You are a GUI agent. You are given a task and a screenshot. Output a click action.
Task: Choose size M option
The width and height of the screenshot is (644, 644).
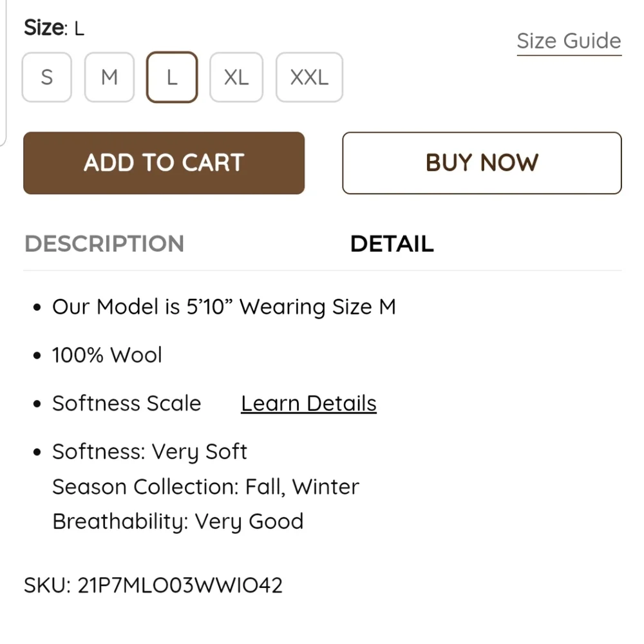109,77
